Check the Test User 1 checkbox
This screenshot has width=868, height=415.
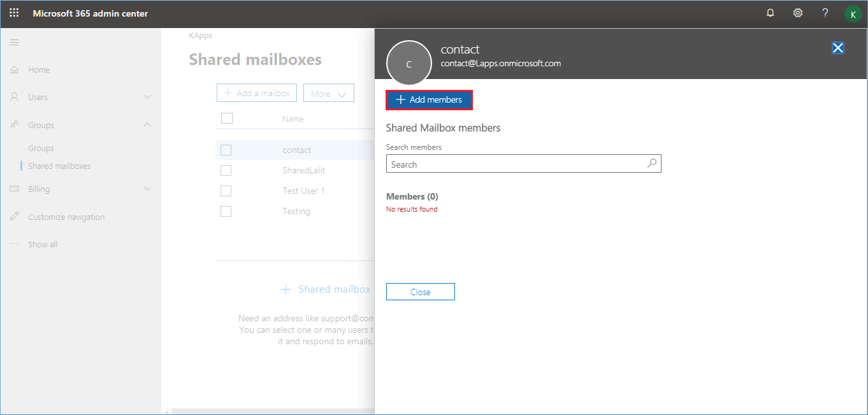point(226,191)
